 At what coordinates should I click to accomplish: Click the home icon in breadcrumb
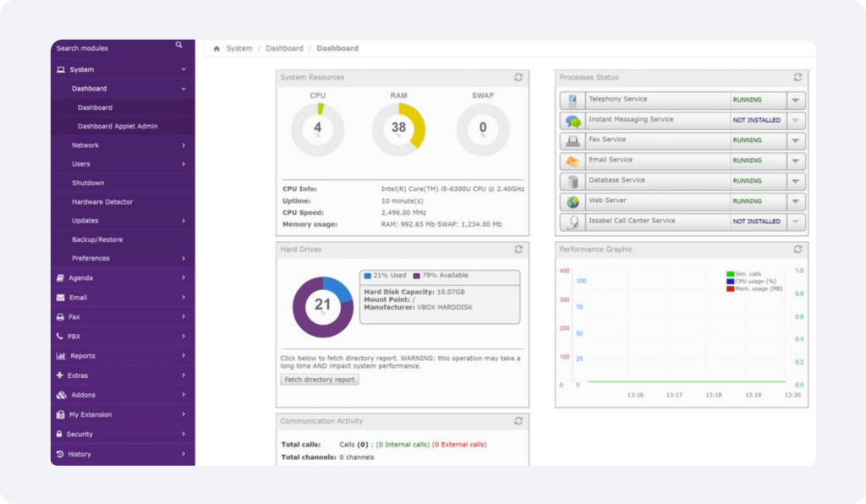click(217, 49)
